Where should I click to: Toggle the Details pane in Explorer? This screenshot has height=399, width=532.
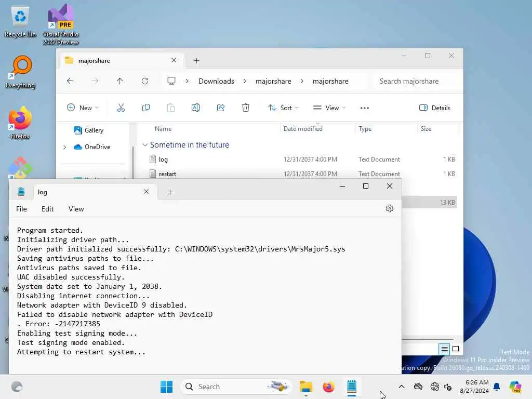click(x=435, y=108)
